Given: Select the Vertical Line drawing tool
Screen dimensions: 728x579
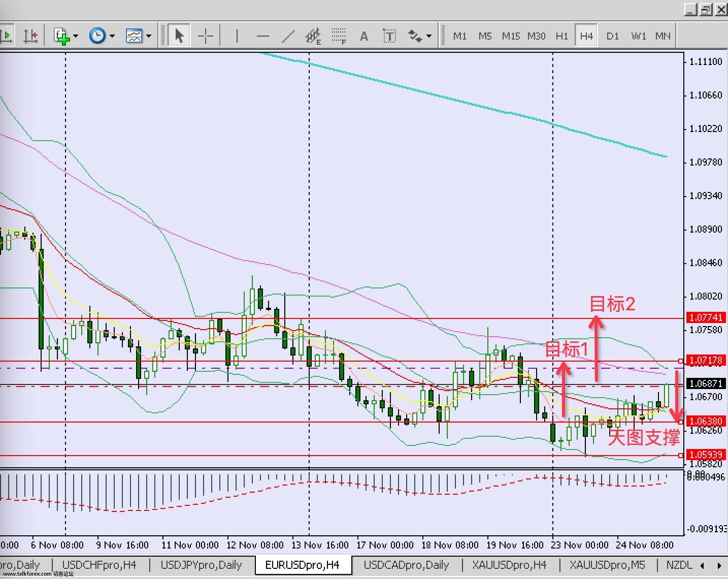Looking at the screenshot, I should tap(237, 36).
